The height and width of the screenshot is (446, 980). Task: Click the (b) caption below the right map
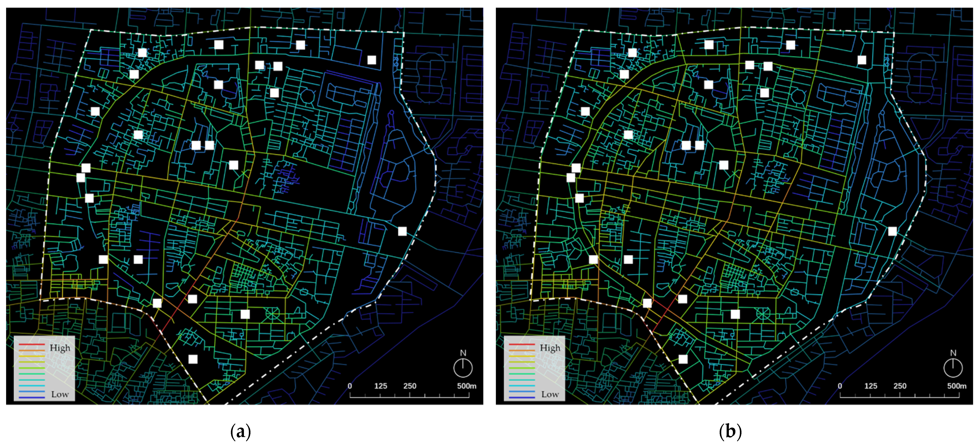(x=730, y=432)
